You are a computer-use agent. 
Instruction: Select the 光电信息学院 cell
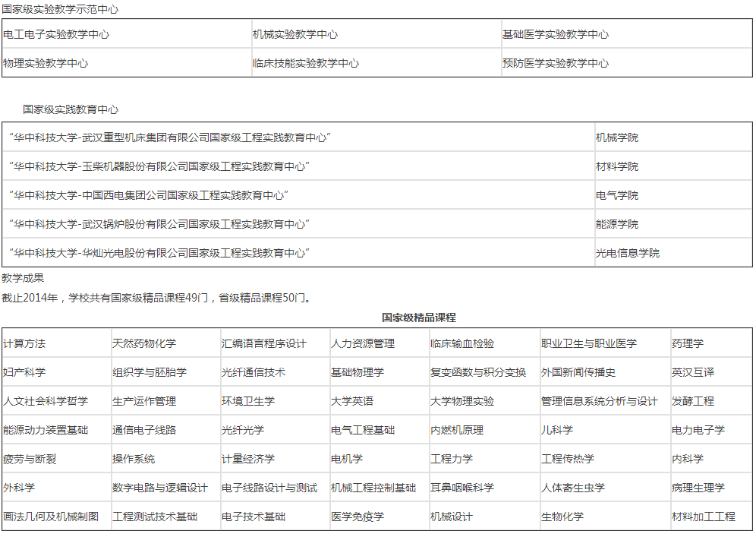673,253
